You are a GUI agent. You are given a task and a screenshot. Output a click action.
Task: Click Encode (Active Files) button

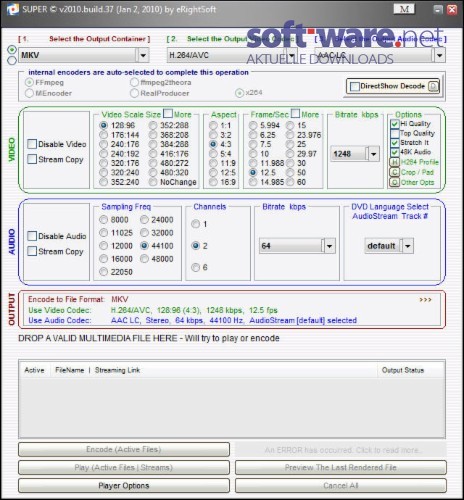click(124, 449)
